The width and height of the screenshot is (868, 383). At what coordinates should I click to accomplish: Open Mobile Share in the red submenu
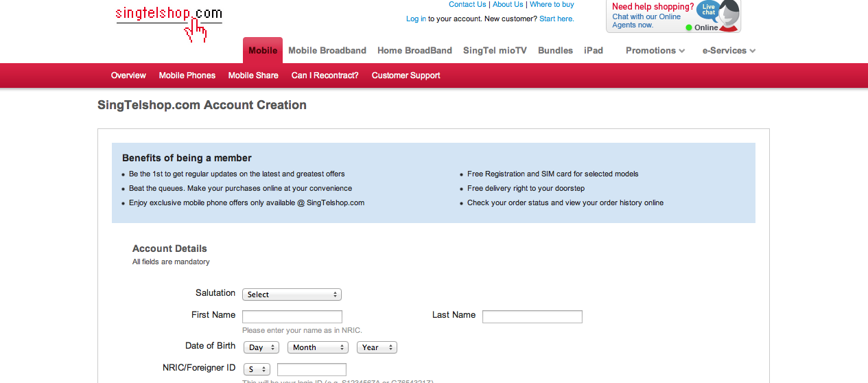[253, 76]
